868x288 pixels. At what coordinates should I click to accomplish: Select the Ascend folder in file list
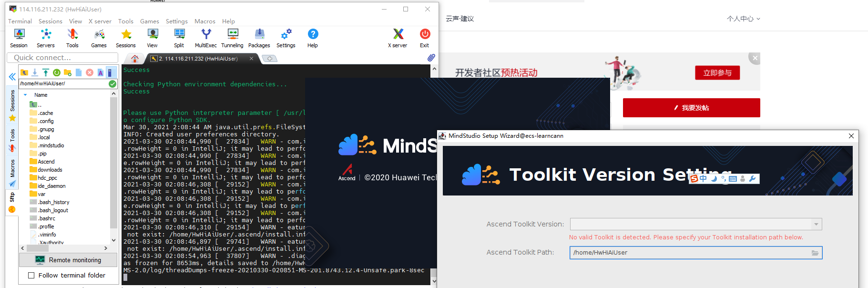[42, 162]
